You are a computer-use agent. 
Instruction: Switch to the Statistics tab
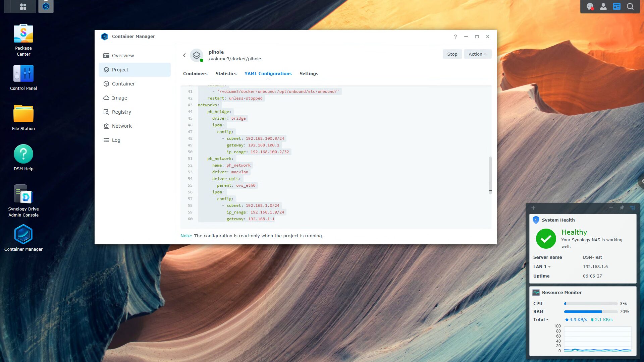pos(226,73)
